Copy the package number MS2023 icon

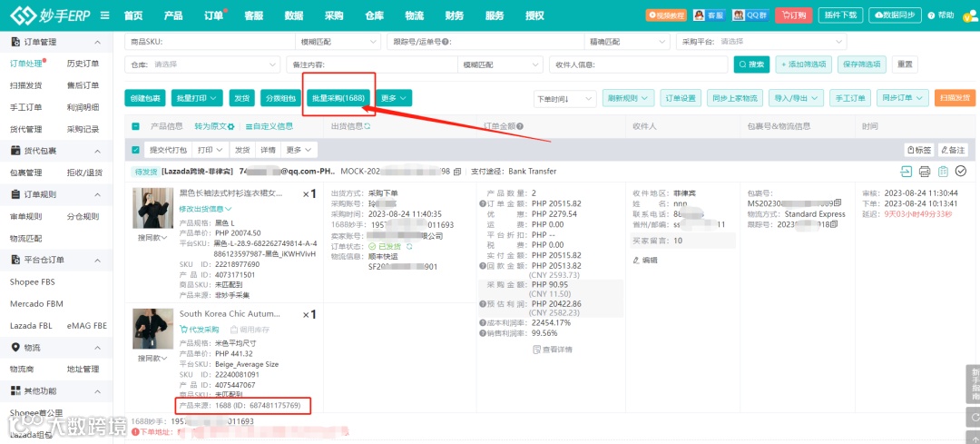(838, 203)
